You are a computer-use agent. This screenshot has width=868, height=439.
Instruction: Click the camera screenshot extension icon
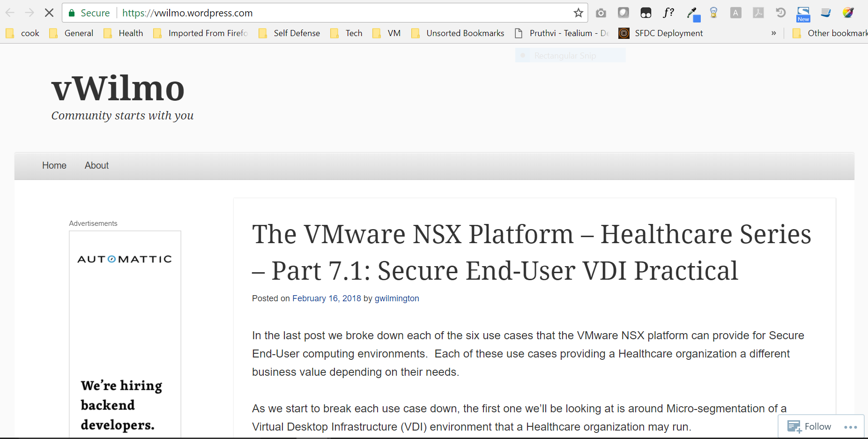pyautogui.click(x=601, y=13)
